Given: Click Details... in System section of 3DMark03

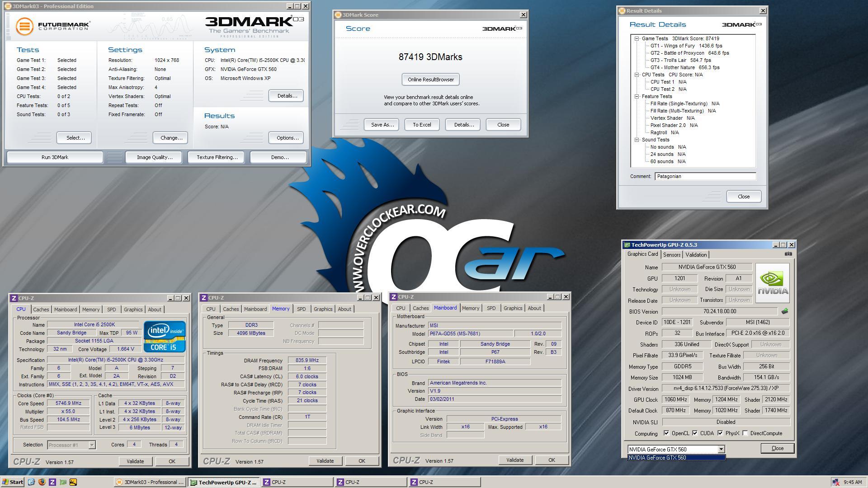Looking at the screenshot, I should [287, 96].
